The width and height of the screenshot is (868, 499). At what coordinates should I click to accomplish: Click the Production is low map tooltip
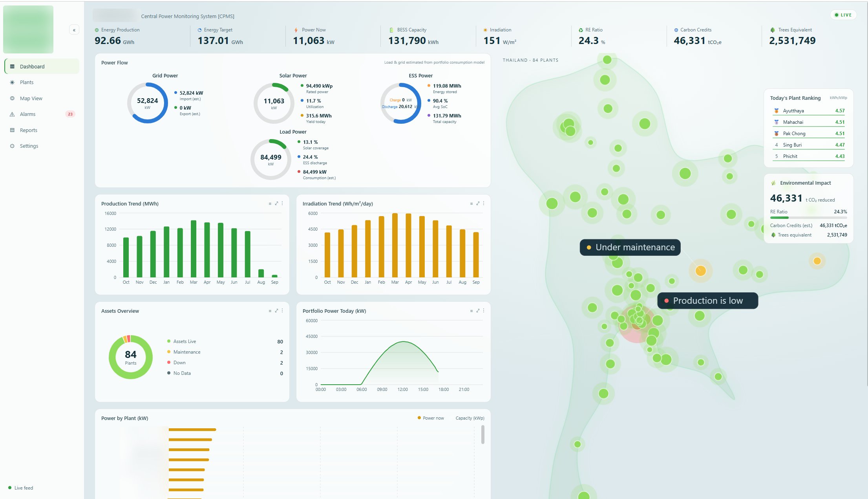pyautogui.click(x=708, y=301)
